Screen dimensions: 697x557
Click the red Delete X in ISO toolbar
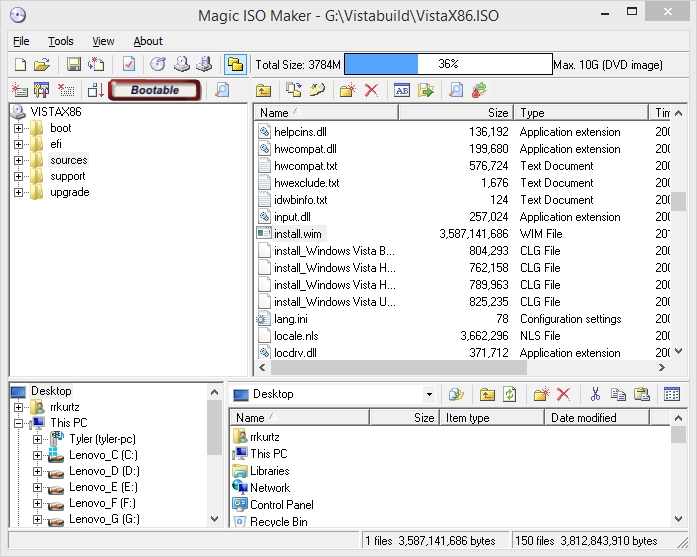pos(371,91)
